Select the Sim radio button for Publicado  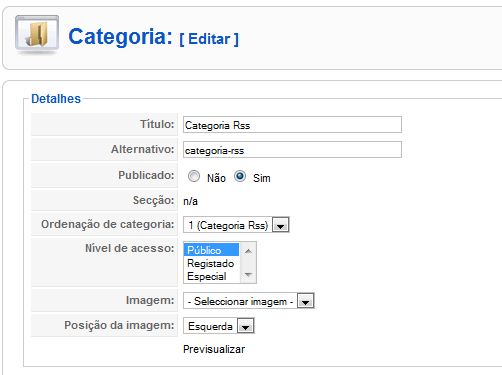coord(240,176)
